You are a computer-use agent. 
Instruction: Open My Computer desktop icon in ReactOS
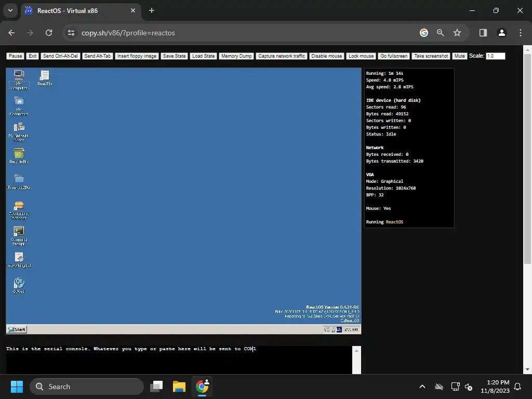click(19, 79)
